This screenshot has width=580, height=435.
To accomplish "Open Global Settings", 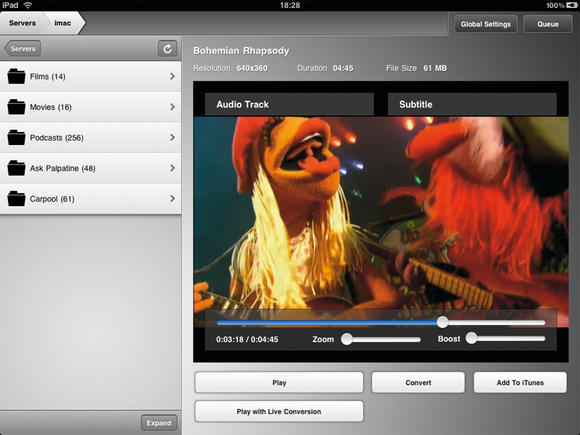I will pyautogui.click(x=486, y=24).
